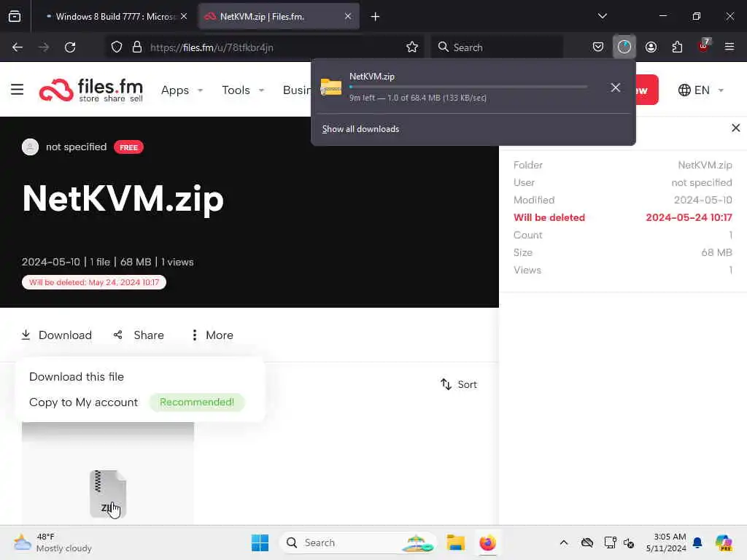Switch to Windows 8 Build 7777 tab

tap(116, 16)
